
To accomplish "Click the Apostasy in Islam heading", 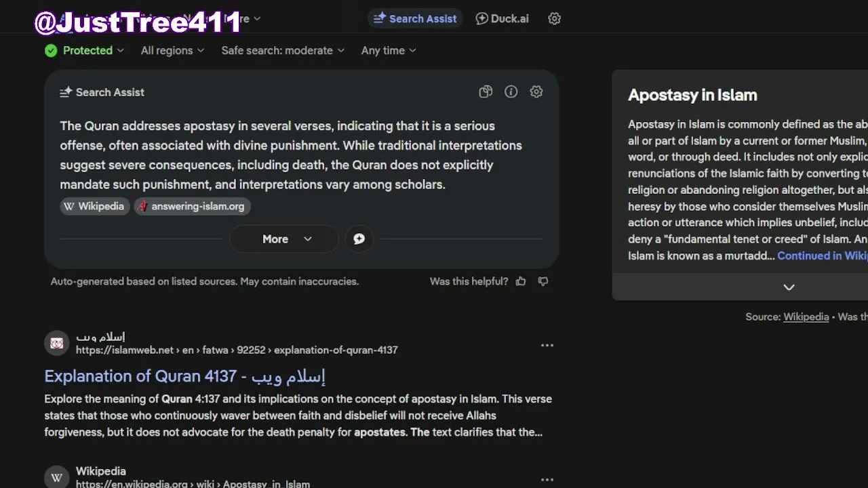I will click(692, 95).
